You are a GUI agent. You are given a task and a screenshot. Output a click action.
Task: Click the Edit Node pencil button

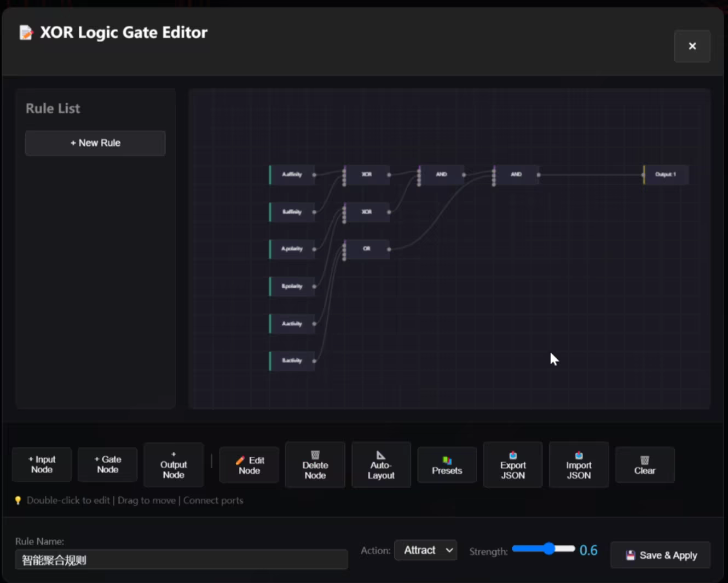[x=249, y=465]
